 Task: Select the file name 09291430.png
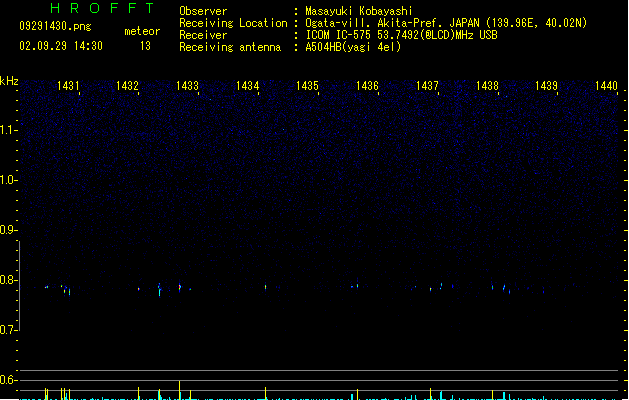pos(55,26)
